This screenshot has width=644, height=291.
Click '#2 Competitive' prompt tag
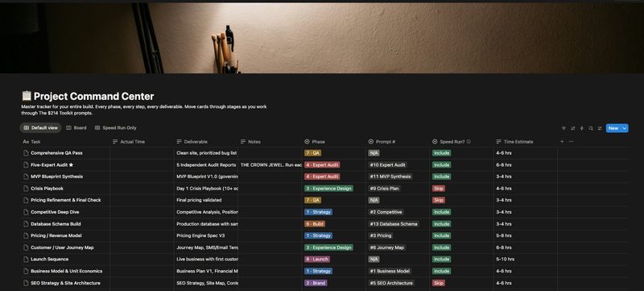386,212
